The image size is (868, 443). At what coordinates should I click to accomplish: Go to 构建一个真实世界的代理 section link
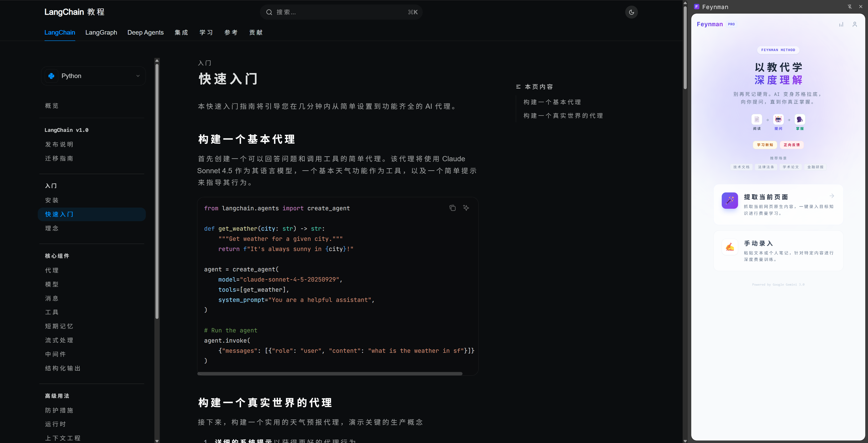click(563, 116)
